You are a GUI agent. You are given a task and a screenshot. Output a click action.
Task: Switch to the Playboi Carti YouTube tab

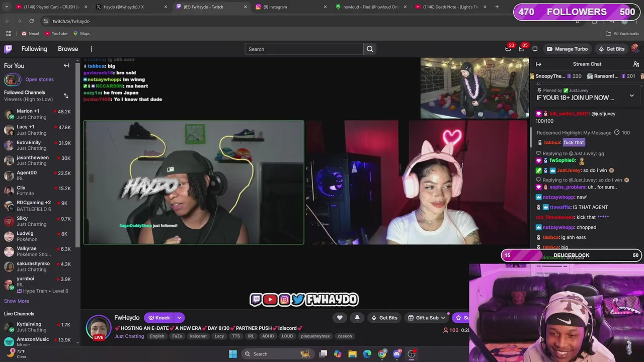50,7
